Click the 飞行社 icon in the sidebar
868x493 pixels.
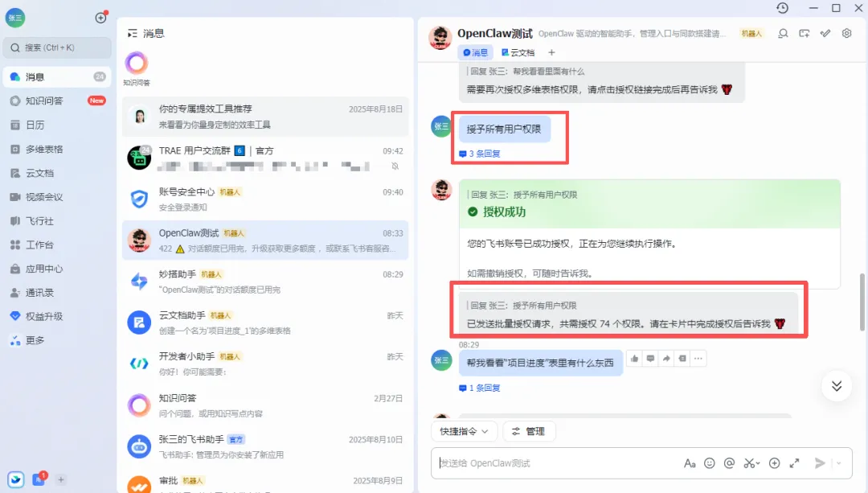pos(15,221)
